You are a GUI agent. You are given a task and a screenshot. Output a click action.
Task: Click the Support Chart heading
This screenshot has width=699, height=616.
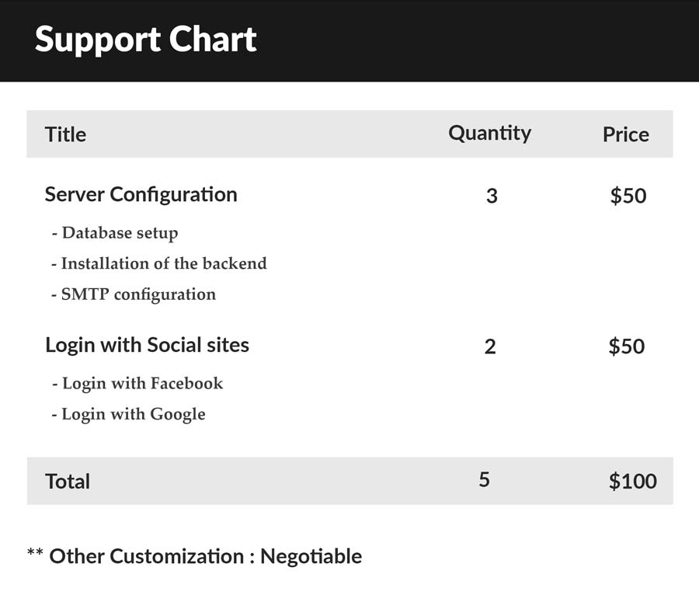[x=145, y=40]
